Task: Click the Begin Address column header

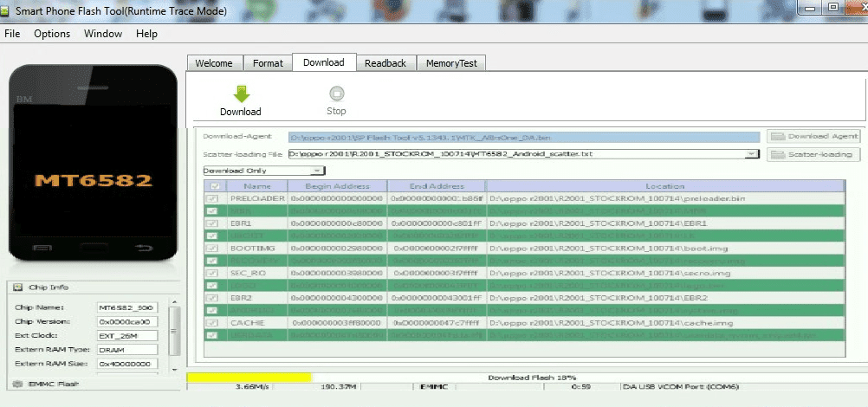Action: point(337,186)
